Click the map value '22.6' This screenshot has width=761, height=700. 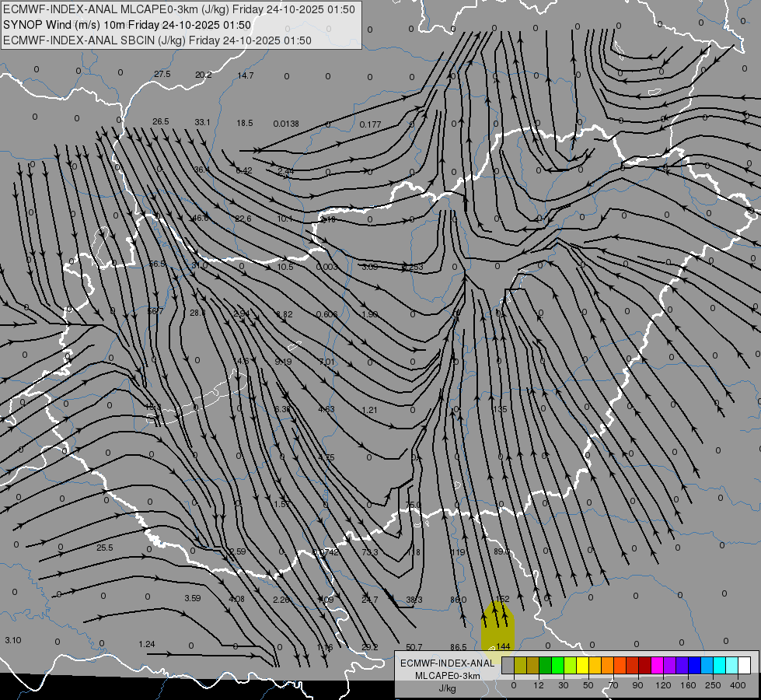(243, 219)
